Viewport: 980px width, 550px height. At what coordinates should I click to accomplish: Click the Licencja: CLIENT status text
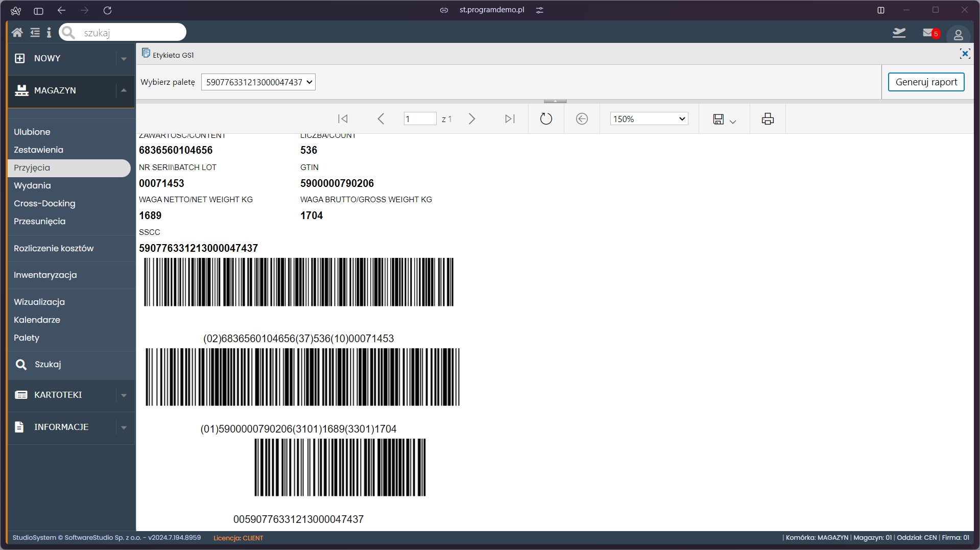(x=238, y=538)
